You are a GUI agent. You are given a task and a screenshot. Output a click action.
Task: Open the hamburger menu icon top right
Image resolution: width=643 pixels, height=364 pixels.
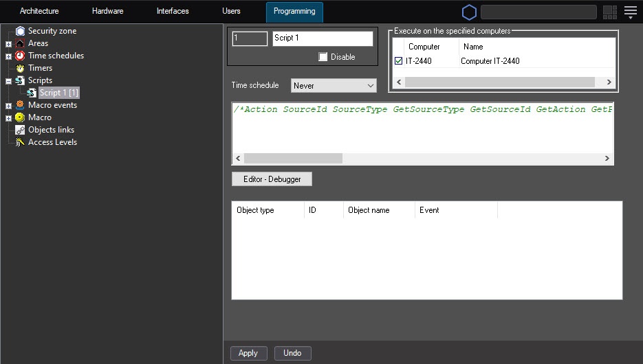pos(630,12)
